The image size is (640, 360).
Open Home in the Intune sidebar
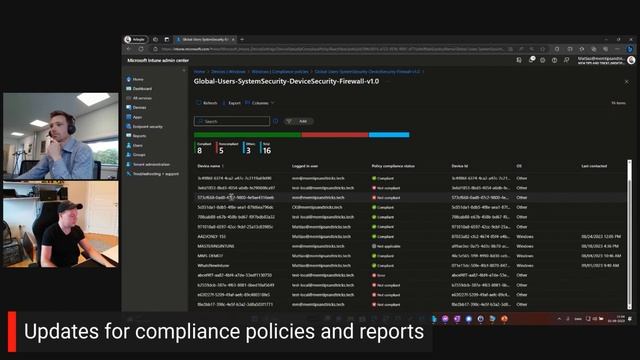135,79
